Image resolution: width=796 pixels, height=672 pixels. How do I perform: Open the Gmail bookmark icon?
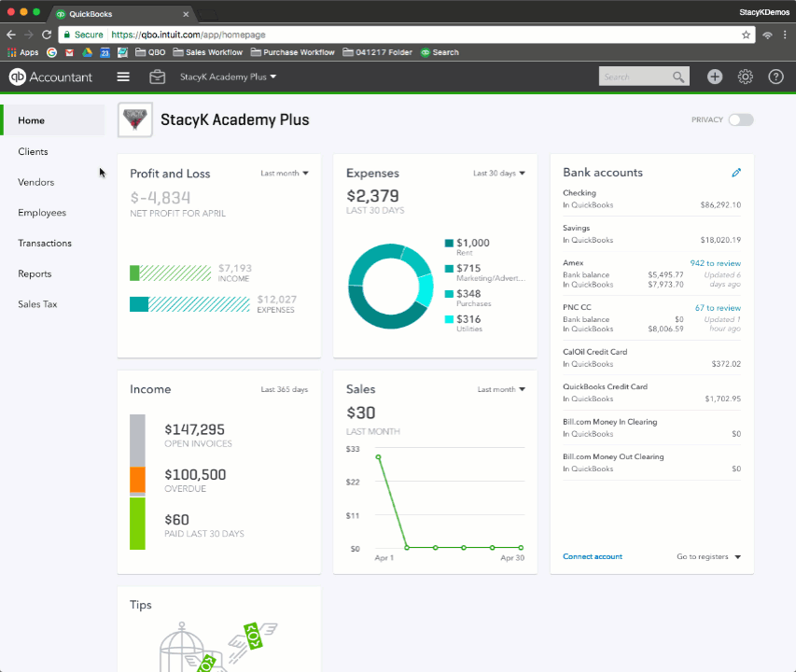pyautogui.click(x=70, y=52)
